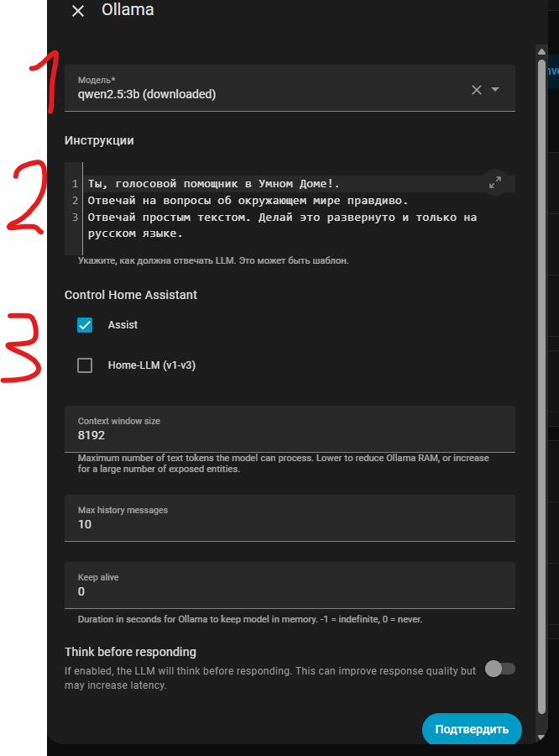
Task: Click the Подтвердить button
Action: point(472,729)
